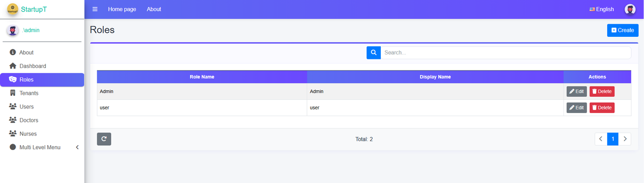Delete the Admin role
Image resolution: width=644 pixels, height=183 pixels.
[x=602, y=92]
